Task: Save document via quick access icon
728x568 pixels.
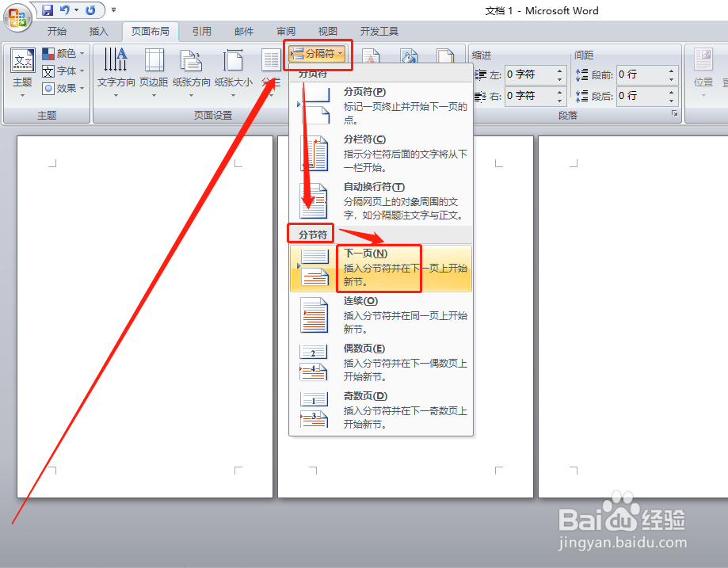Action: 48,10
